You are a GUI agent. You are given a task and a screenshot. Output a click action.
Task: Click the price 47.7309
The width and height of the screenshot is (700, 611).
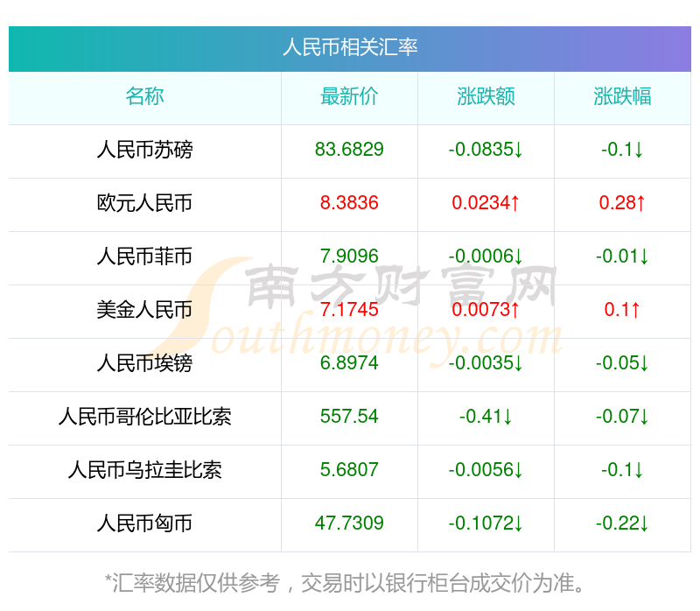[349, 523]
